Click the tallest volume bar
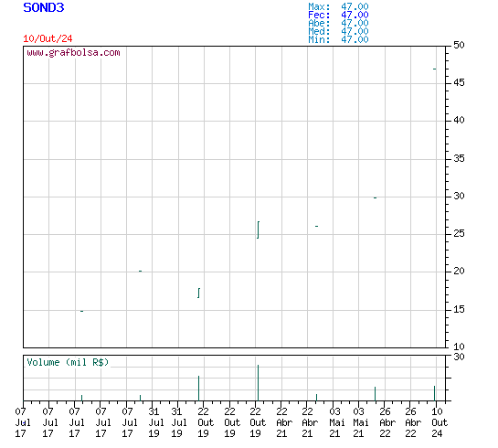This screenshot has height=448, width=498. (x=259, y=383)
